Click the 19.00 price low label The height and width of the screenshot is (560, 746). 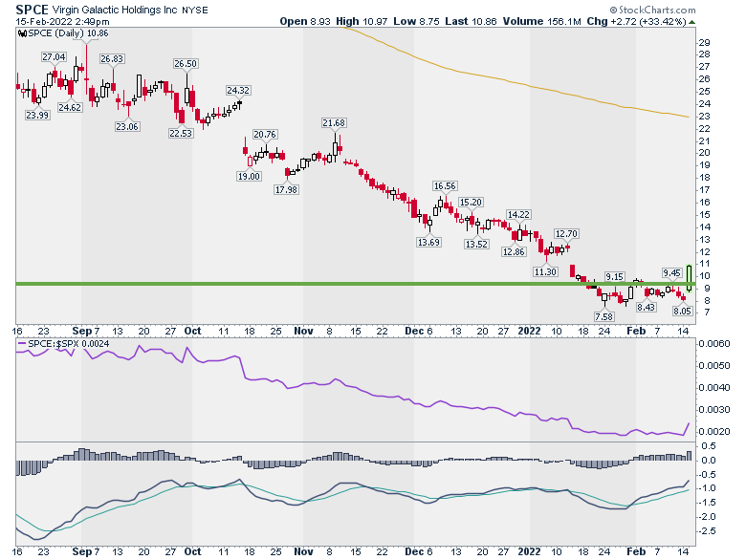tap(249, 177)
